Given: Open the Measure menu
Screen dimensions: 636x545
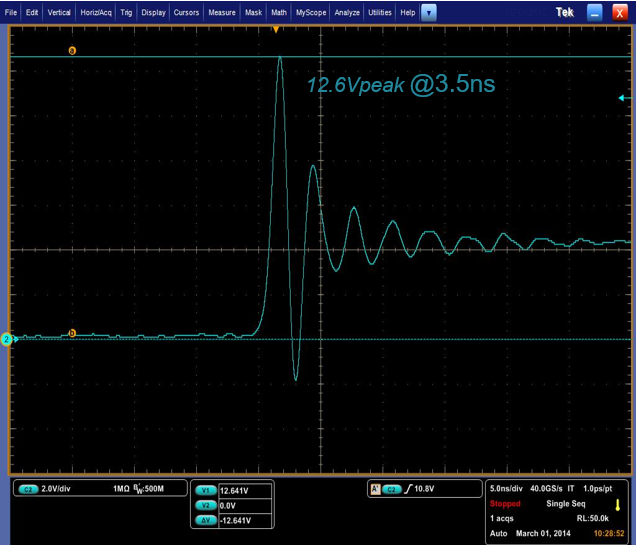Looking at the screenshot, I should coord(223,13).
